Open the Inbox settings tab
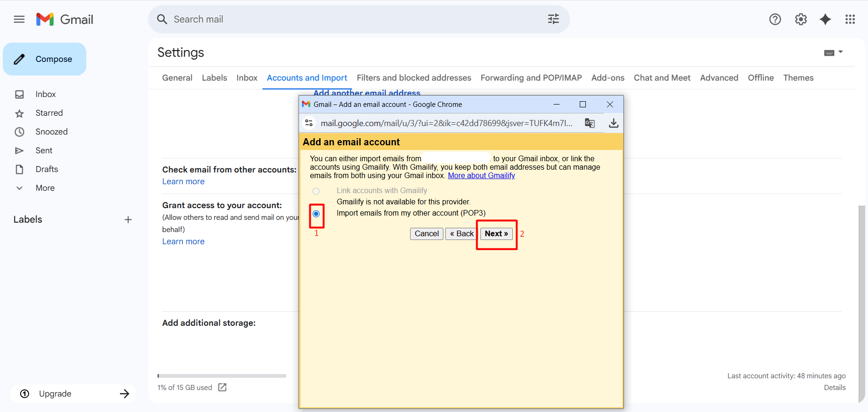 (247, 78)
